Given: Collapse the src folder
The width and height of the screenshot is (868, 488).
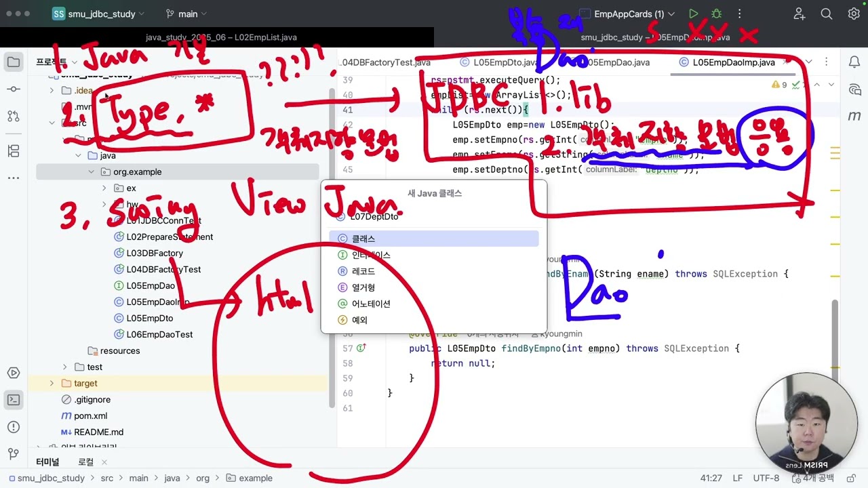Looking at the screenshot, I should [52, 123].
